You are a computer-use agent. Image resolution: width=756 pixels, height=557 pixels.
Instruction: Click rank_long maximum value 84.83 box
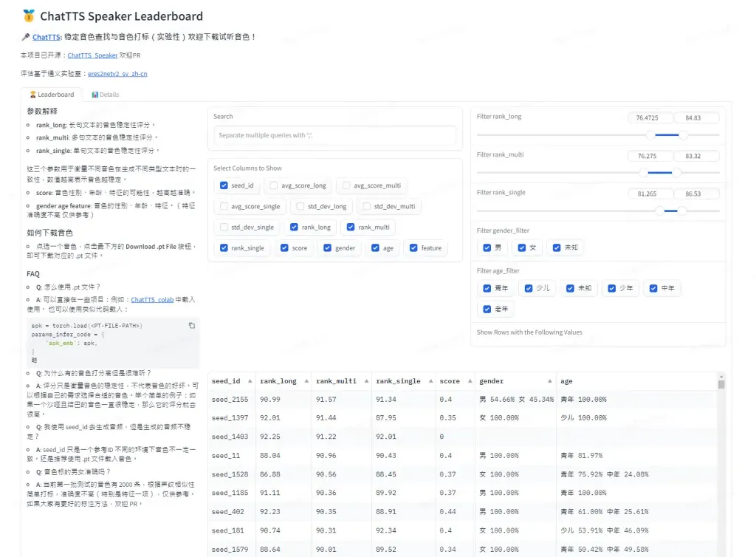(x=696, y=117)
